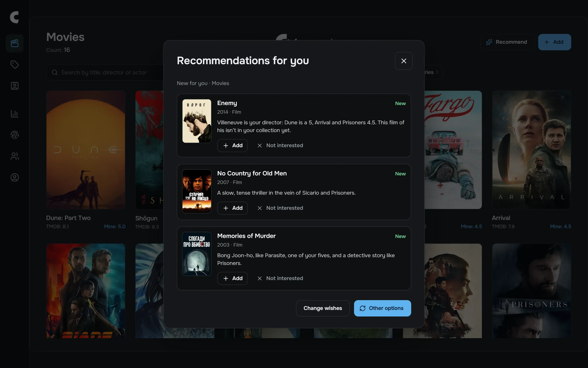Click the Memories of Murder poster
The height and width of the screenshot is (368, 588).
(197, 254)
